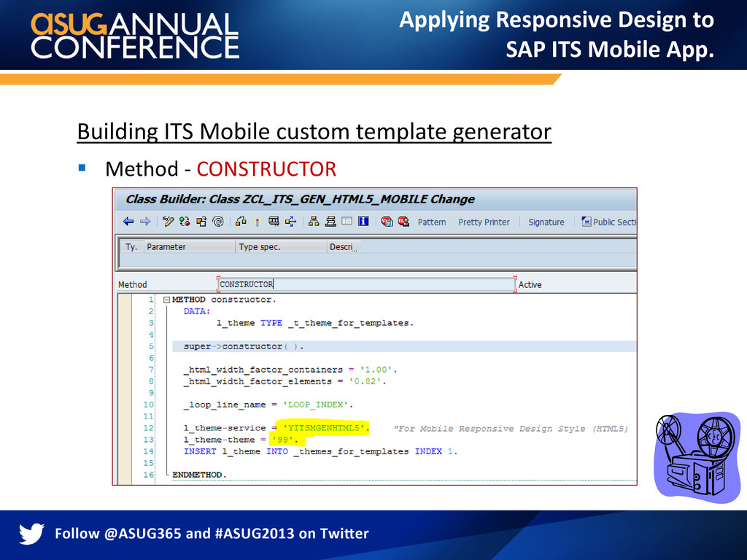Select the Ty. column header
The image size is (747, 560).
pos(131,246)
